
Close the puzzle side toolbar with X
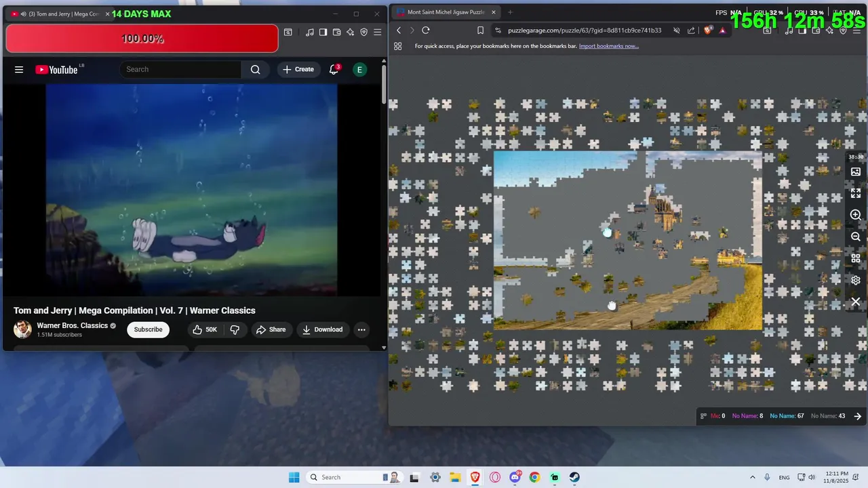coord(856,302)
